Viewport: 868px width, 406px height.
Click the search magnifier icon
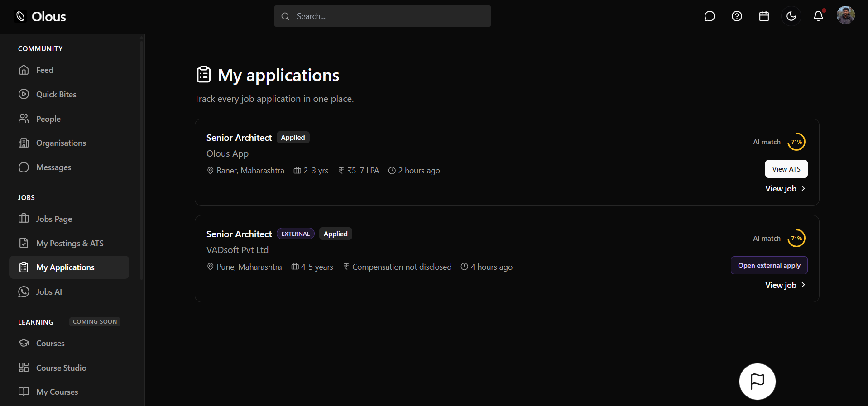[285, 16]
